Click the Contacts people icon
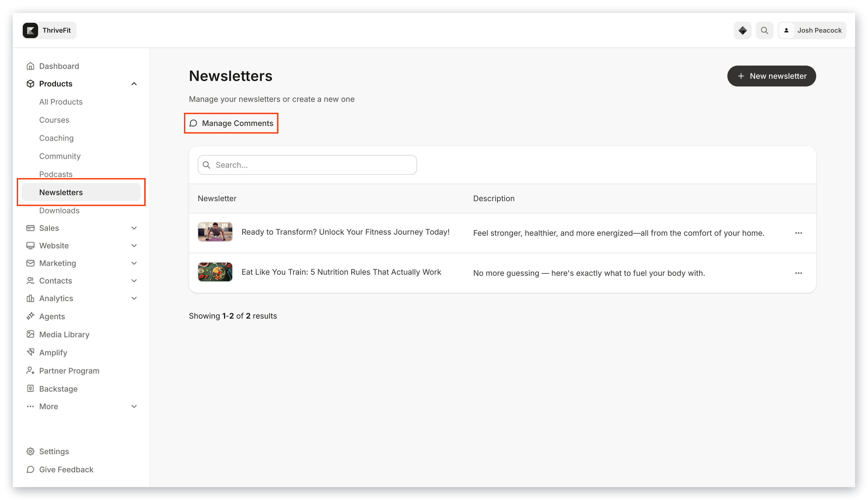This screenshot has width=868, height=500. 30,280
